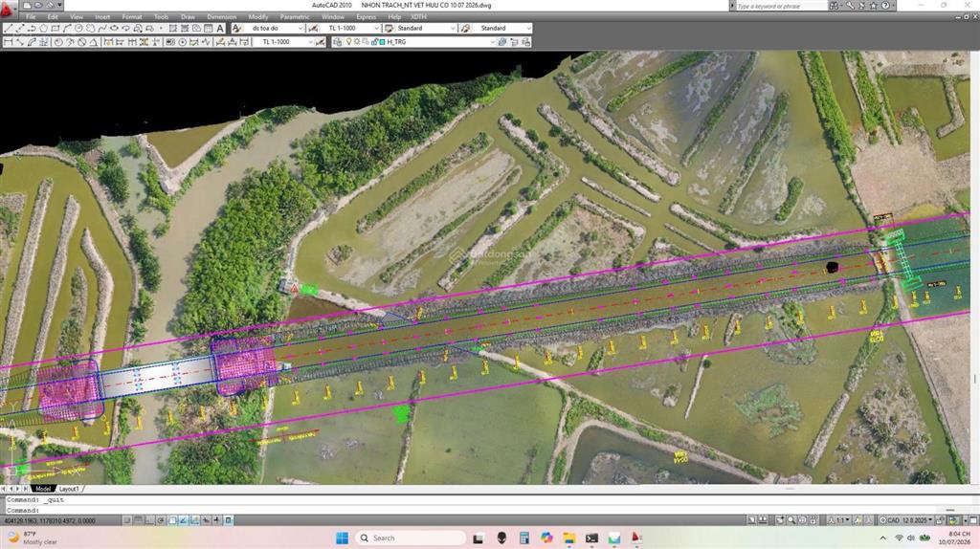Open the 1:1 annotation scale dropdown
This screenshot has width=980, height=549.
coord(839,519)
